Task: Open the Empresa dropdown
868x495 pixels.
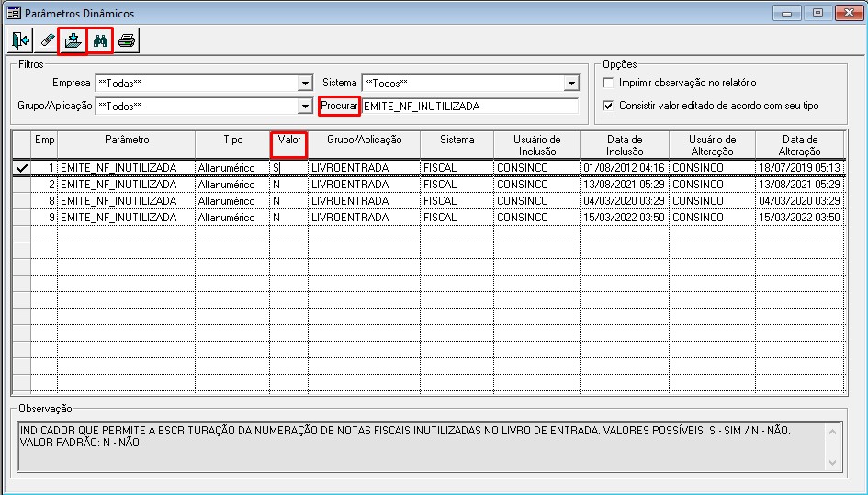Action: (x=305, y=84)
